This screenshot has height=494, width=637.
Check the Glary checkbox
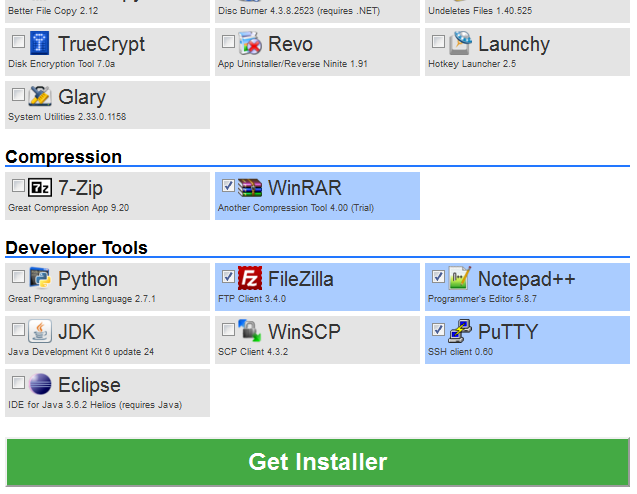[x=18, y=95]
